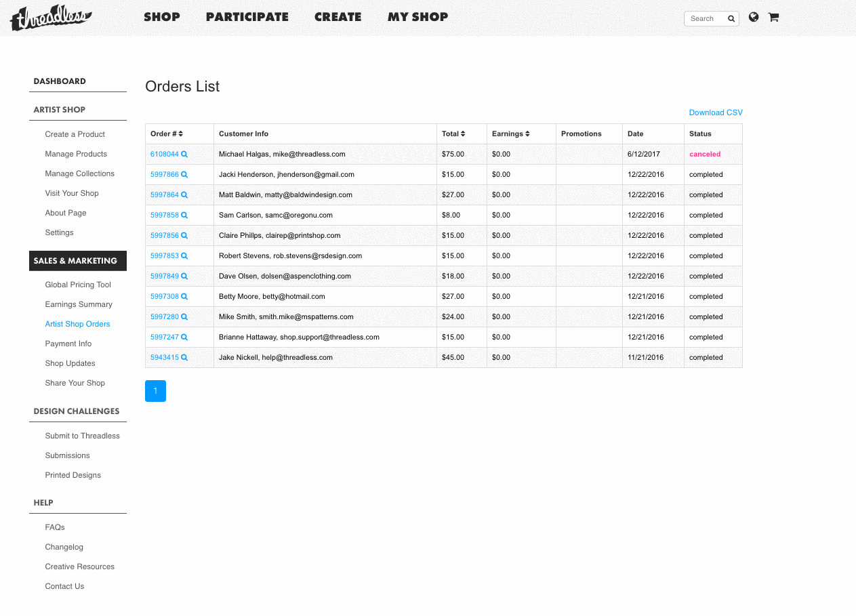Open order number 6108044 link
The width and height of the screenshot is (856, 616).
pyautogui.click(x=165, y=155)
